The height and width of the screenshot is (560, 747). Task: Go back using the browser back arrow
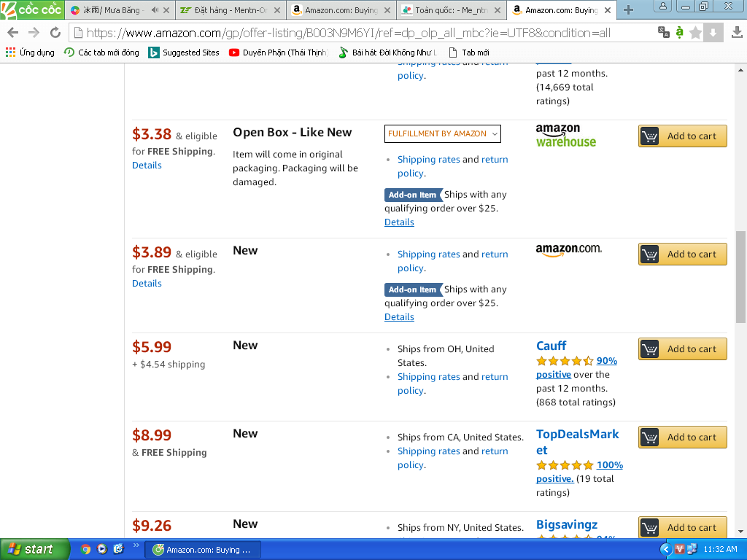(x=12, y=33)
